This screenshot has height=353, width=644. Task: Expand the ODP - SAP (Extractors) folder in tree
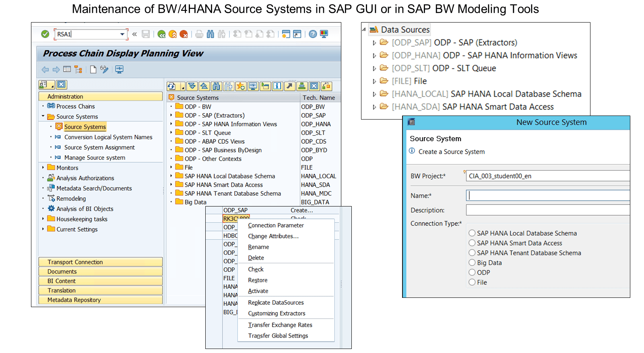pyautogui.click(x=171, y=115)
